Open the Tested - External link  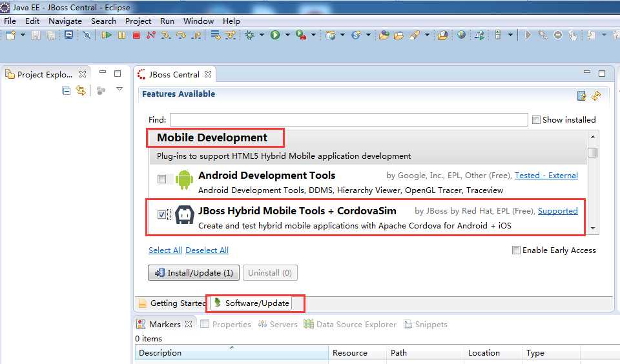(546, 176)
